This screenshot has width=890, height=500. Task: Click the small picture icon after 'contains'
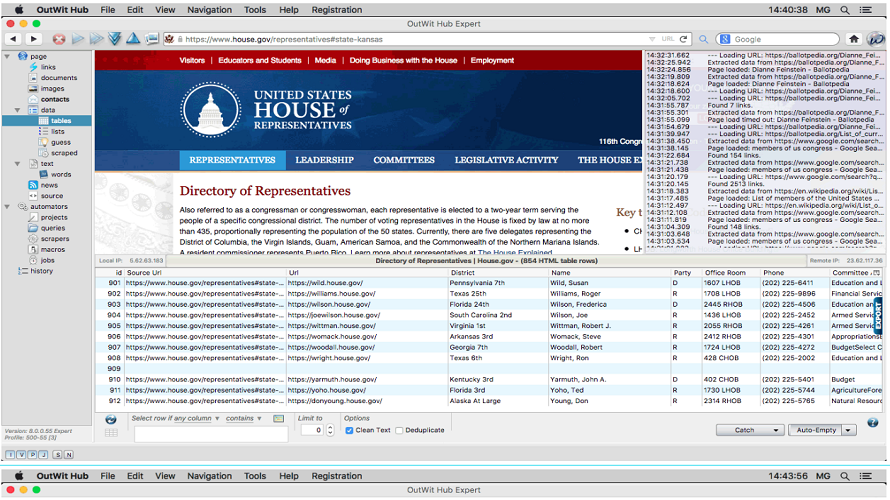point(278,418)
